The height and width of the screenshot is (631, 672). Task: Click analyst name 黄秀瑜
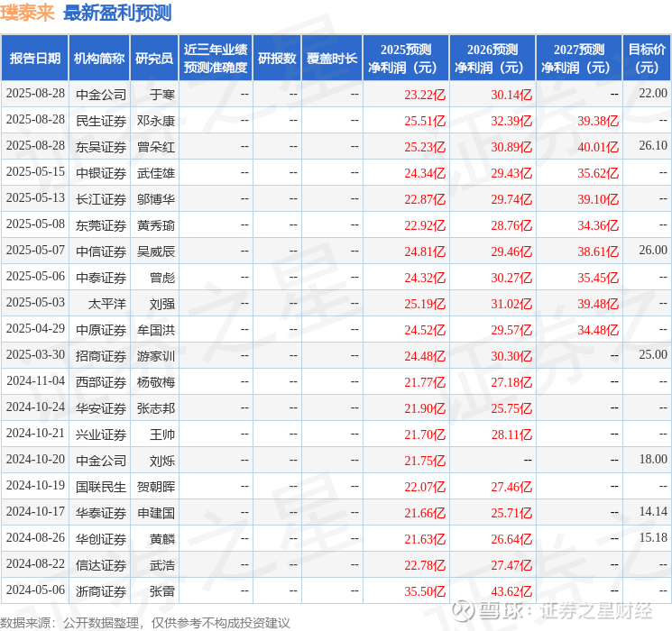tap(155, 225)
